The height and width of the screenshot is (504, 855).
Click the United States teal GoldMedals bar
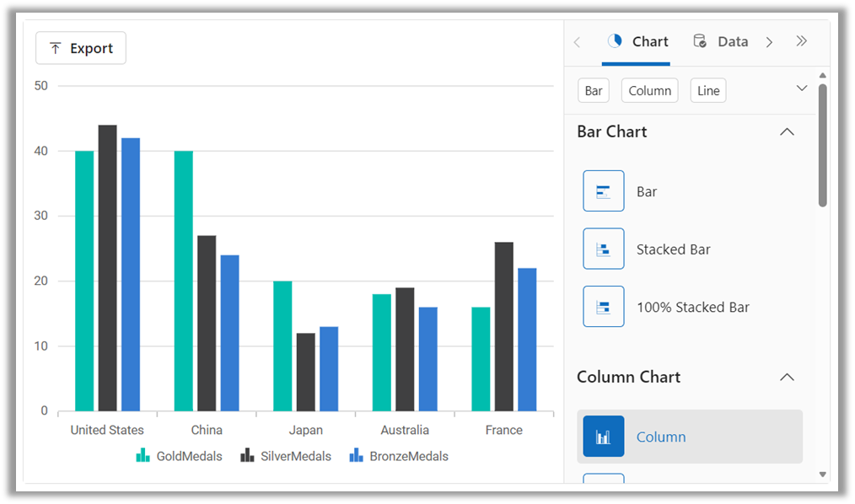tap(84, 281)
